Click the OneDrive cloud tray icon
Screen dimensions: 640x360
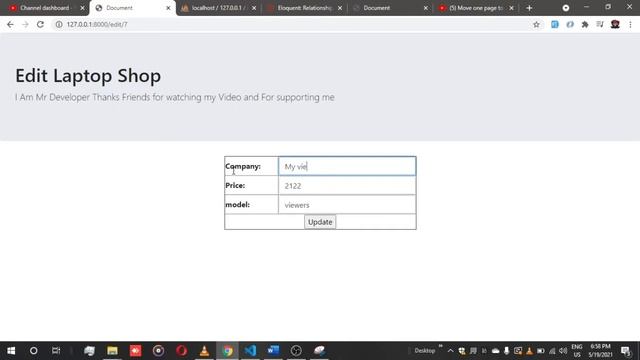click(496, 351)
